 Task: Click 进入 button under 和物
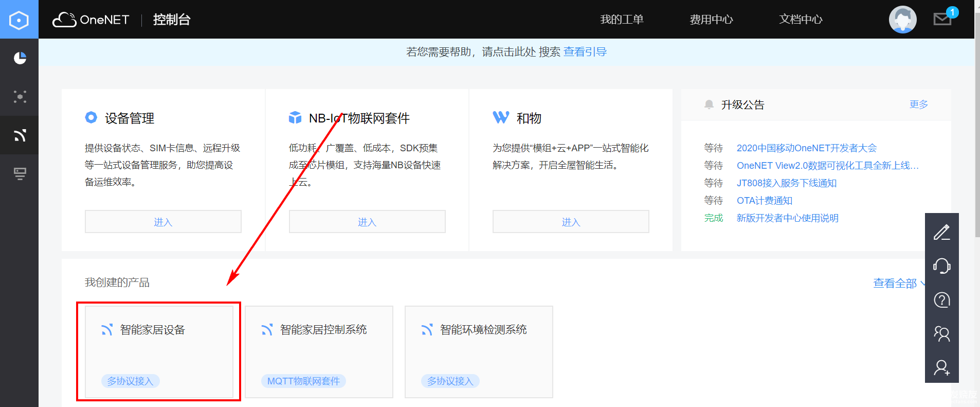[x=571, y=222]
